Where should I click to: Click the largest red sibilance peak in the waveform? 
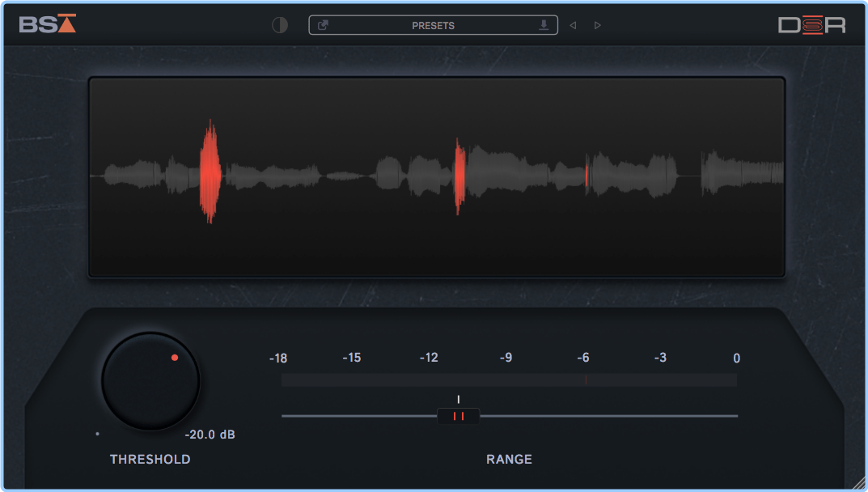(x=210, y=172)
